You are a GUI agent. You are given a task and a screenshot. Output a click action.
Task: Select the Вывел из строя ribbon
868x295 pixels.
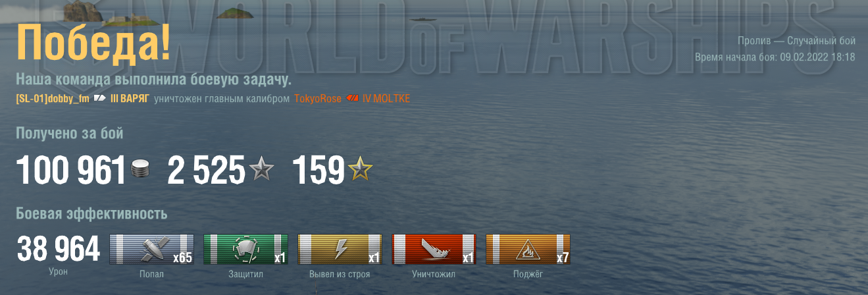340,250
